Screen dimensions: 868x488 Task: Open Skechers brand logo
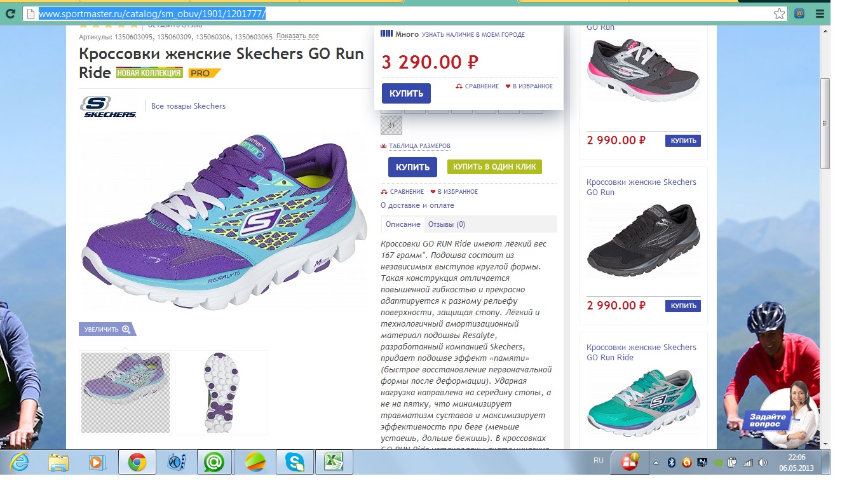pyautogui.click(x=108, y=107)
